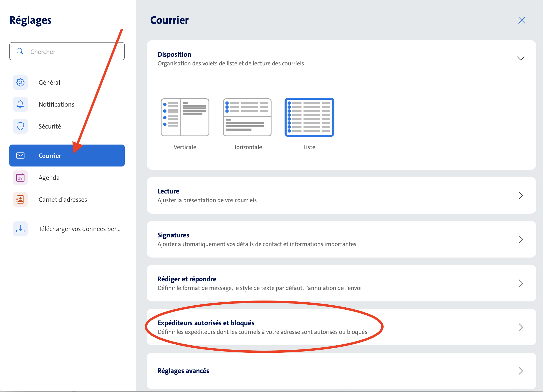Click the Carnet d'adresses contact icon
The height and width of the screenshot is (392, 543).
(x=20, y=199)
